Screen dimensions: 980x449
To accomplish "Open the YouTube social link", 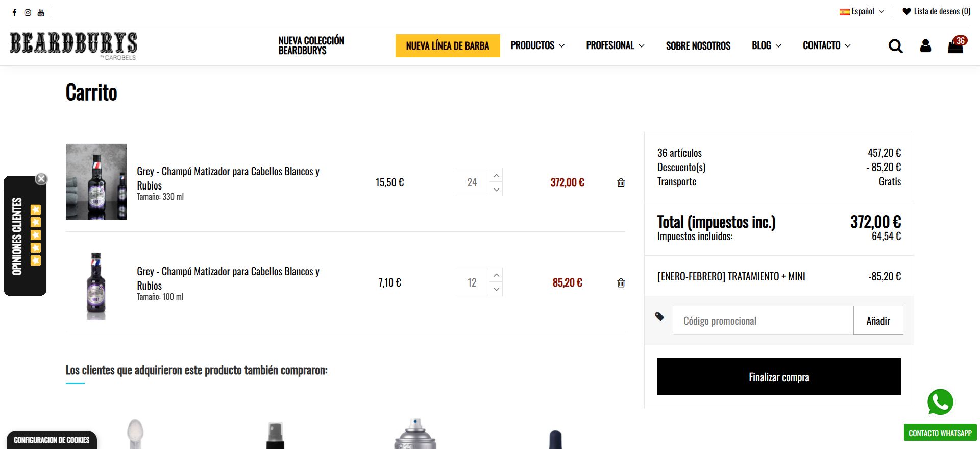I will [41, 12].
